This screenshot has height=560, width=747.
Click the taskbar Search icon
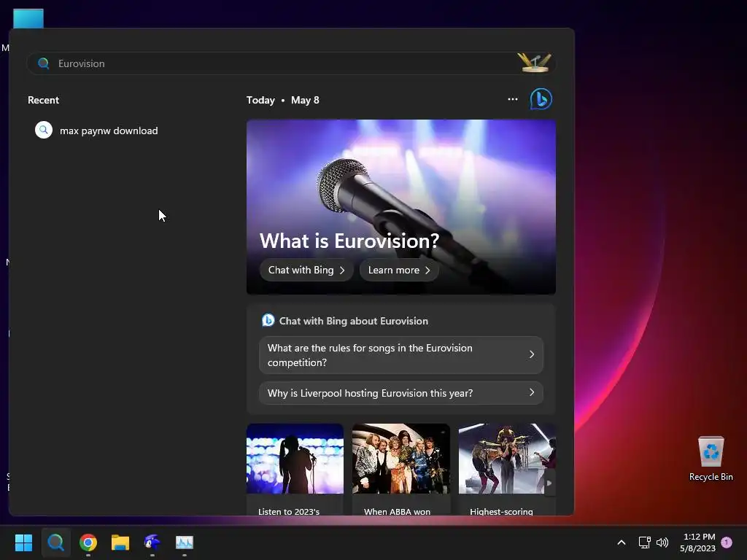(55, 542)
